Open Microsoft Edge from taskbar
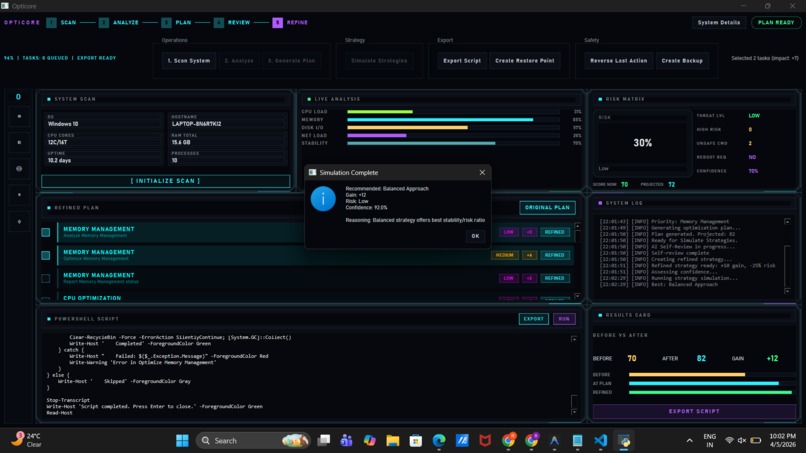This screenshot has width=806, height=453. pos(439,441)
